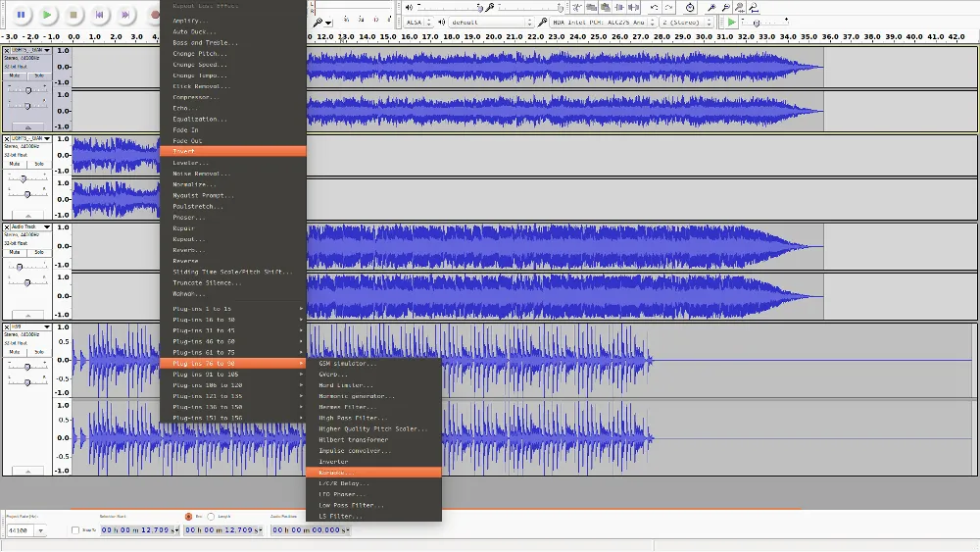The height and width of the screenshot is (552, 980).
Task: Mute the first track
Action: 15,75
